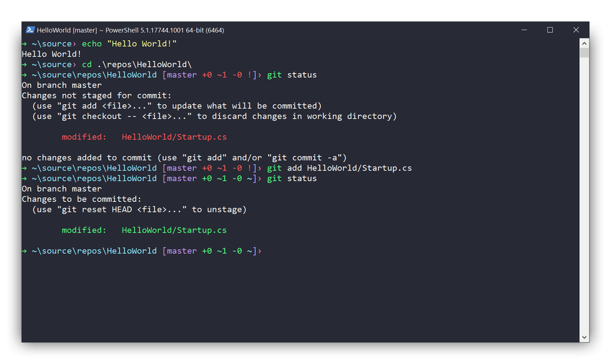Minimize the PowerShell window
This screenshot has width=611, height=364.
[x=524, y=29]
